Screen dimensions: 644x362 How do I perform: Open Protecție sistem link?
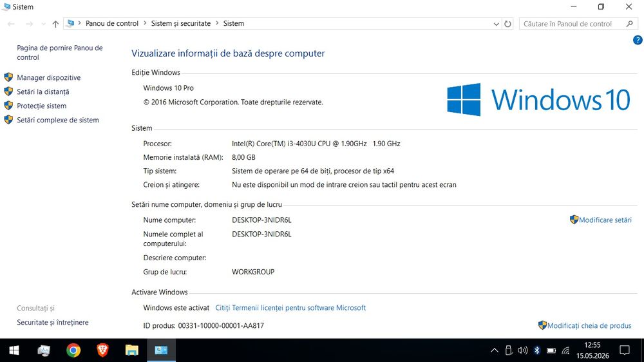coord(41,106)
